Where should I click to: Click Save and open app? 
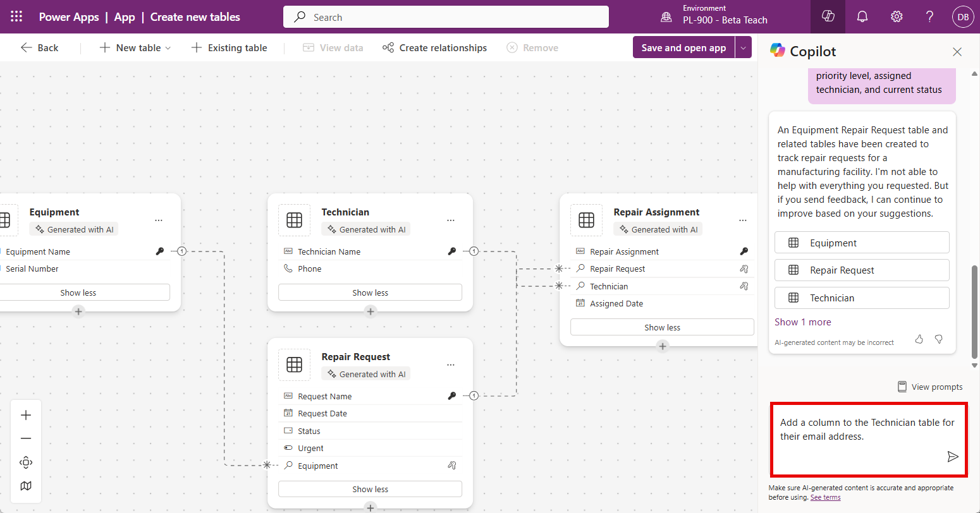683,47
